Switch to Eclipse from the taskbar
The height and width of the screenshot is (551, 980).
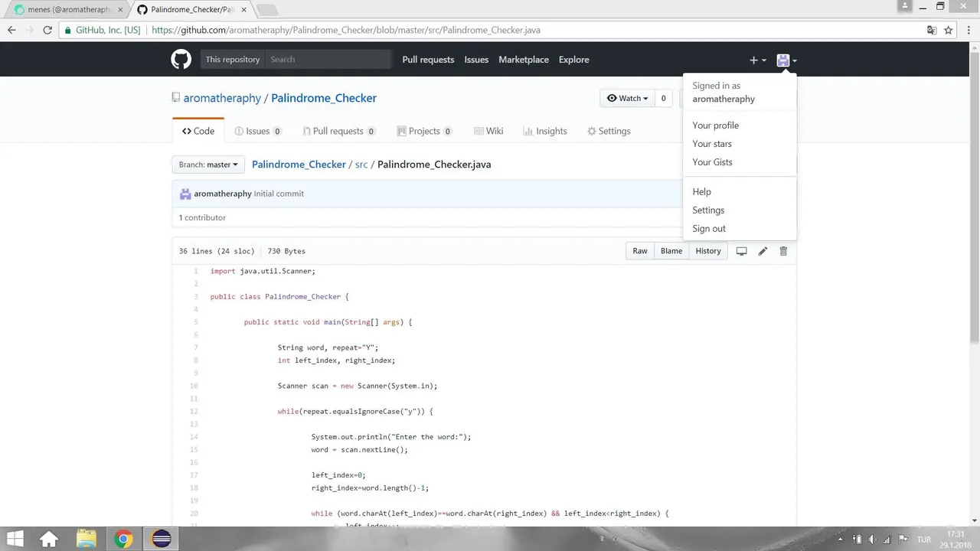point(162,539)
